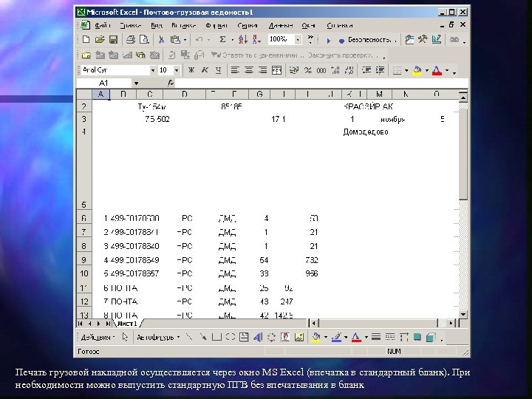Toggle align right

pos(262,70)
